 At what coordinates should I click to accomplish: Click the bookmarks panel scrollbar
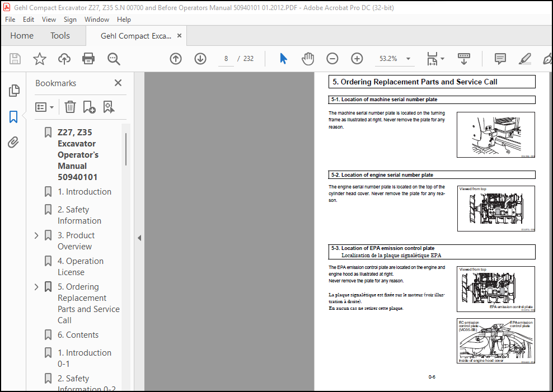[126, 149]
